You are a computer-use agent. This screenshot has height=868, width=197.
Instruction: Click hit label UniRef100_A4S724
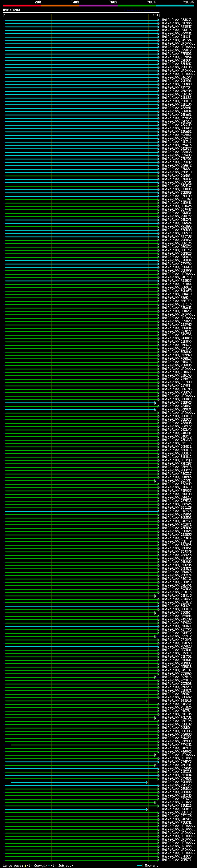point(177,40)
